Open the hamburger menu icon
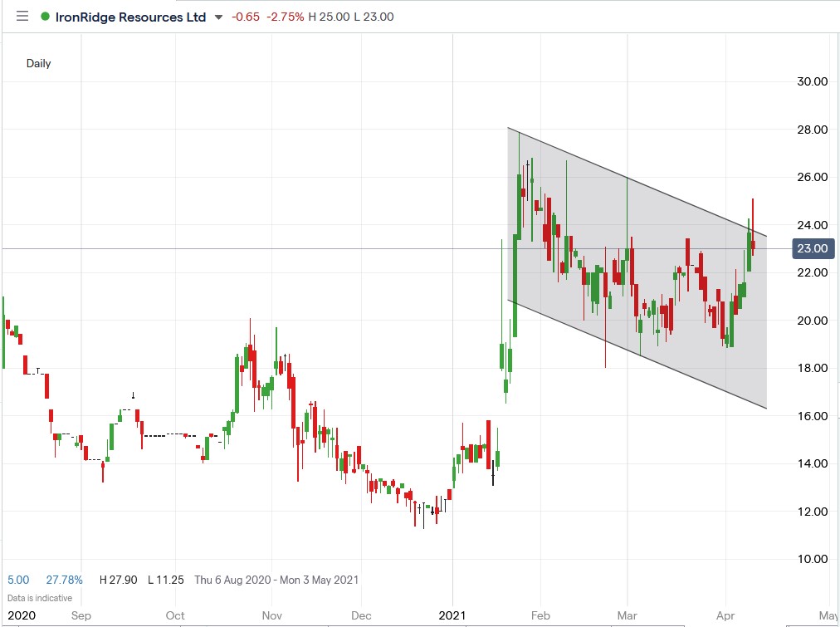 pos(22,16)
